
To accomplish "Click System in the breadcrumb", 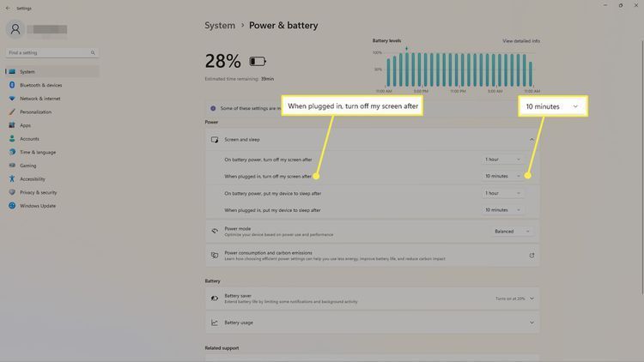I will (x=220, y=26).
